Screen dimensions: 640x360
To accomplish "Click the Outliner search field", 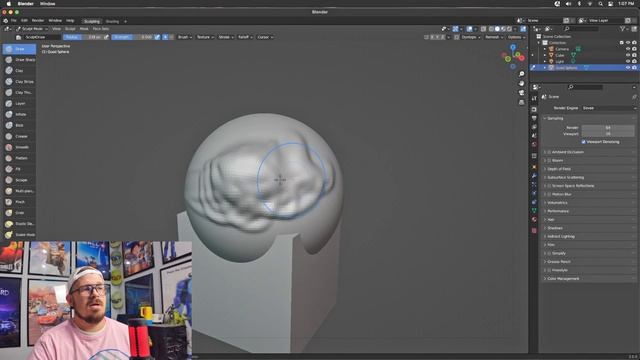I will 581,29.
